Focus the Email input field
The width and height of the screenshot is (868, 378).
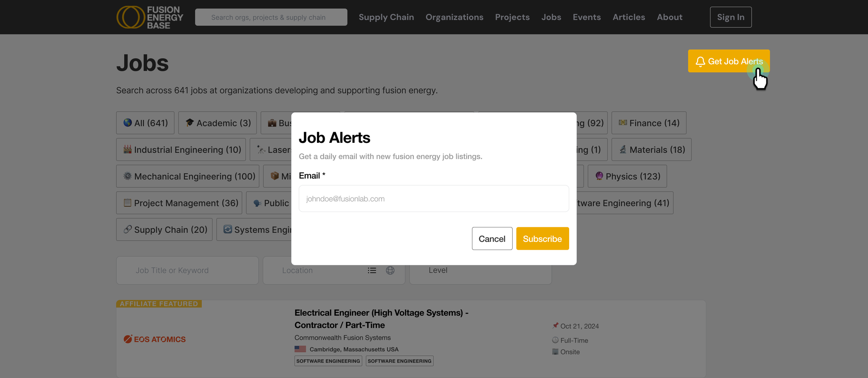[434, 198]
